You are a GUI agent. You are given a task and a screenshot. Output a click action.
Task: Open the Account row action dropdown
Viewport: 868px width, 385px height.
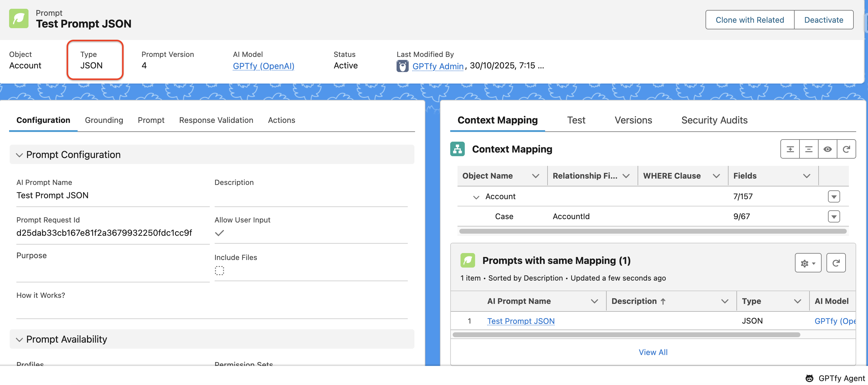834,196
